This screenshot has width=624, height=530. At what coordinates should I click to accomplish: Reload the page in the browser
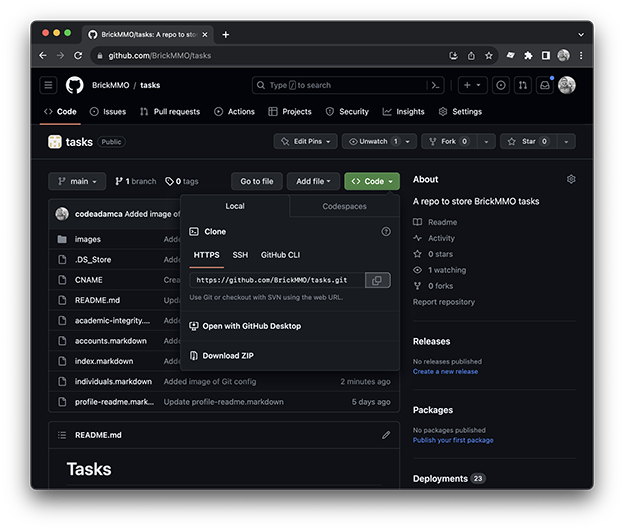[78, 56]
